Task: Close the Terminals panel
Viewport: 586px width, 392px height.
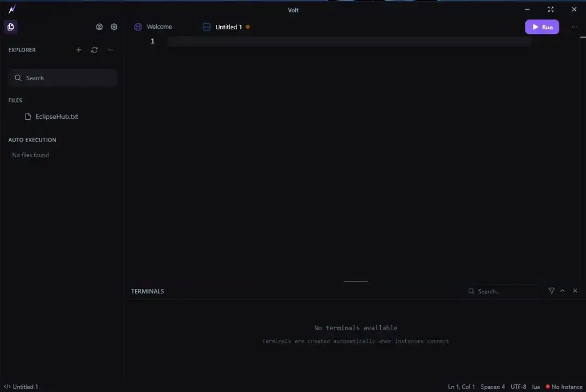Action: point(575,291)
